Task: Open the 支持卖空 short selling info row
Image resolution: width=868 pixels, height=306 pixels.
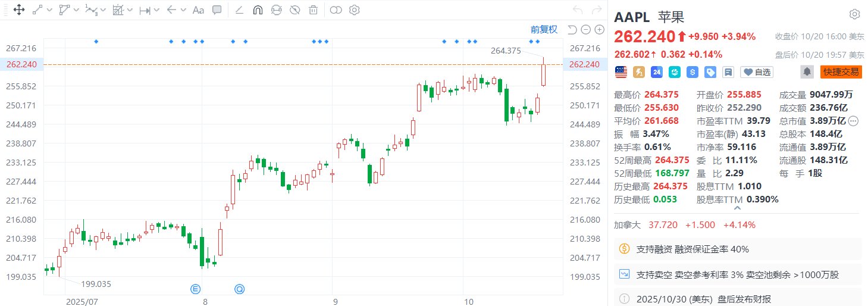Action: pos(737,274)
